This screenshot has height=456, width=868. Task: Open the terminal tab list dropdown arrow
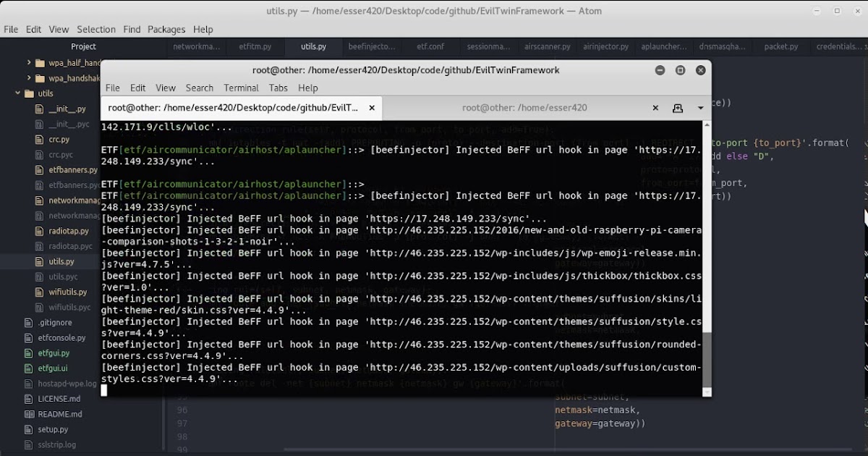point(699,107)
